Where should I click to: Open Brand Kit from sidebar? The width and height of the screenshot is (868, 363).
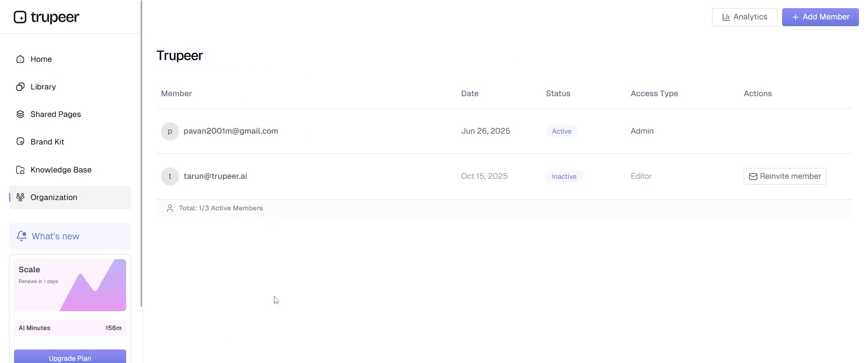point(70,142)
